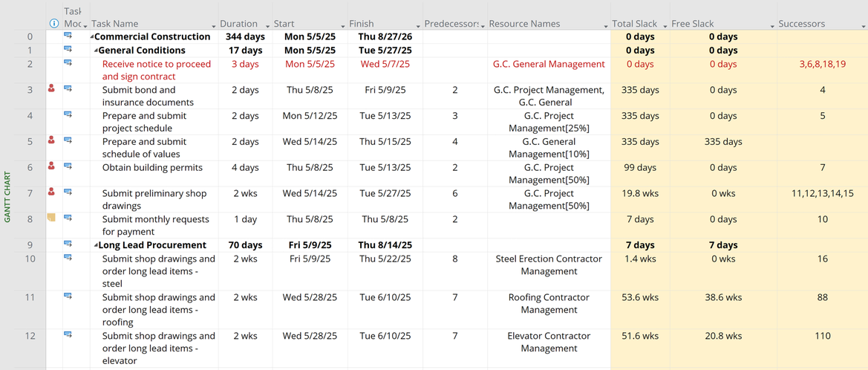The height and width of the screenshot is (370, 868).
Task: Click the note indicator icon on row 8
Action: (51, 217)
